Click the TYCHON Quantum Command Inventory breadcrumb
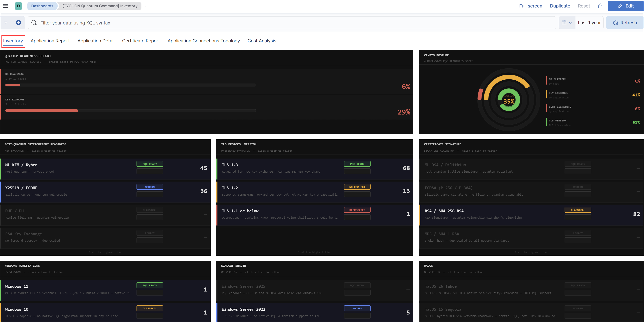 100,6
